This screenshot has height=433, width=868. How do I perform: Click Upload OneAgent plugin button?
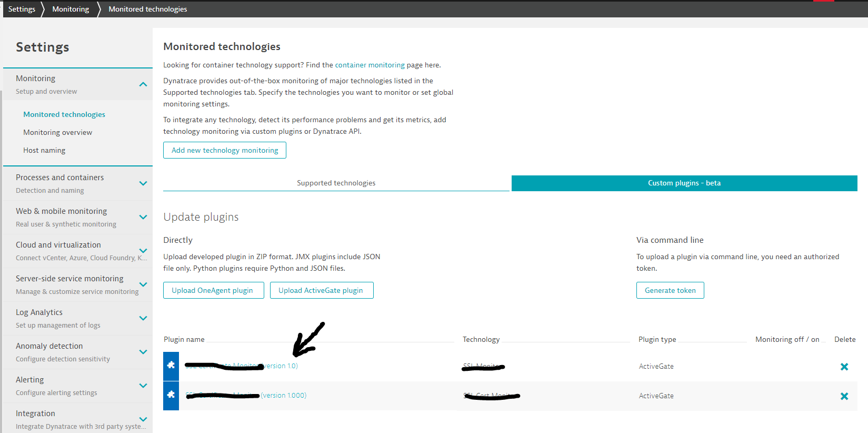tap(213, 290)
